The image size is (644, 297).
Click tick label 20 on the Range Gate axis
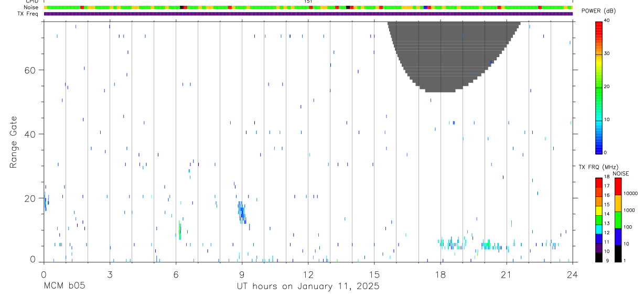click(x=29, y=198)
